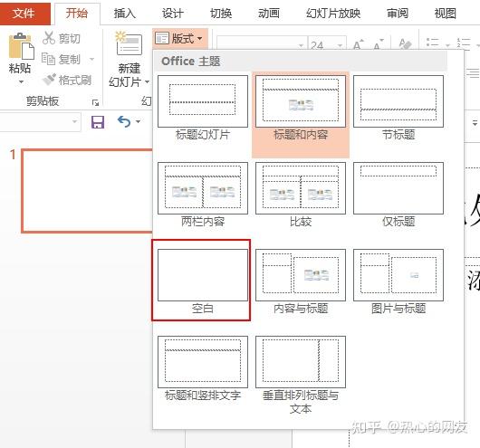Click the Paste clipboard icon
Image resolution: width=480 pixels, height=448 pixels.
pyautogui.click(x=21, y=46)
